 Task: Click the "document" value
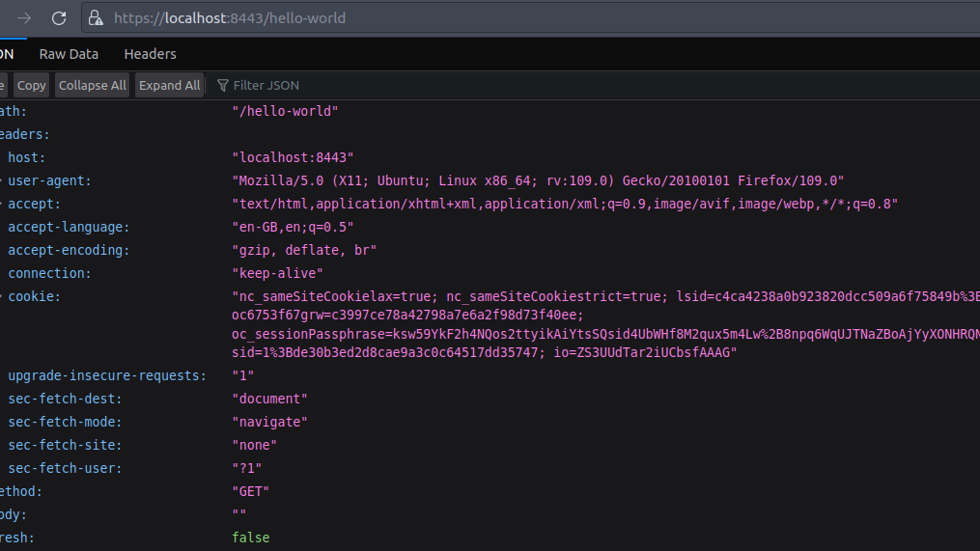(269, 399)
